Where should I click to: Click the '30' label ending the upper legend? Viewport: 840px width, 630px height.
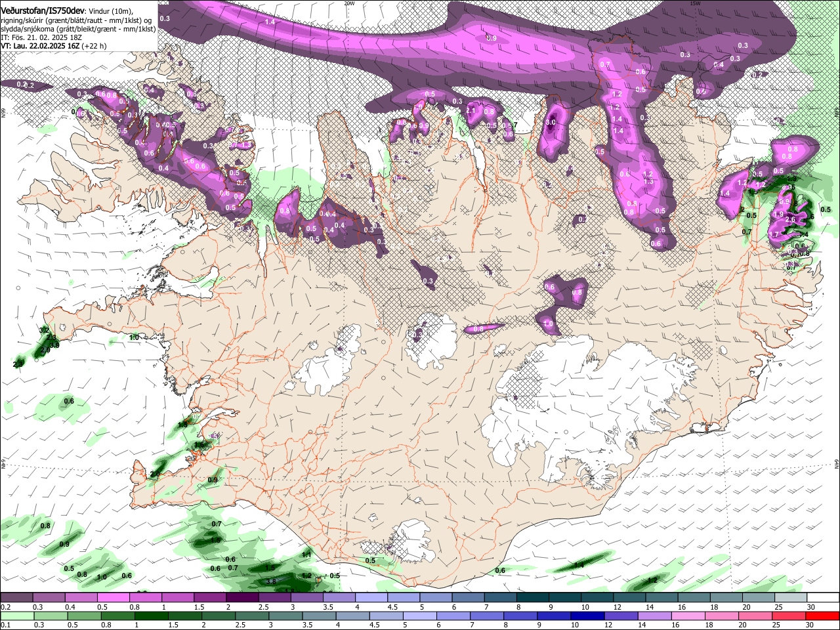point(811,607)
